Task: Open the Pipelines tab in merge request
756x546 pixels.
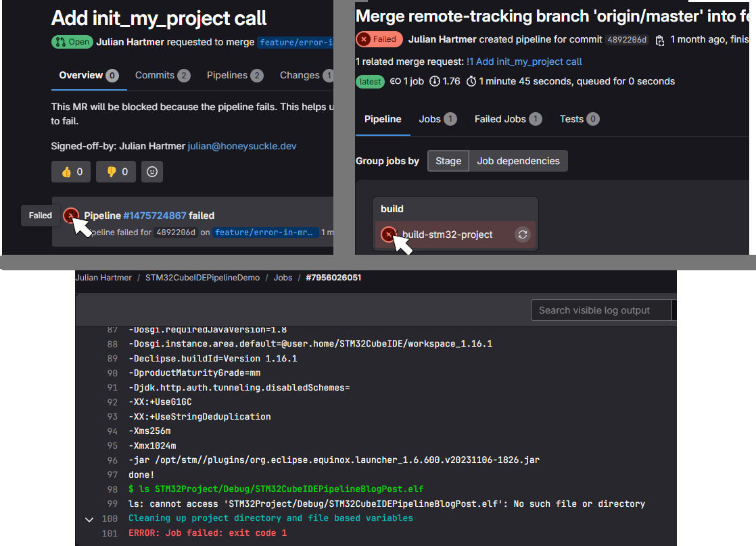Action: pos(235,75)
